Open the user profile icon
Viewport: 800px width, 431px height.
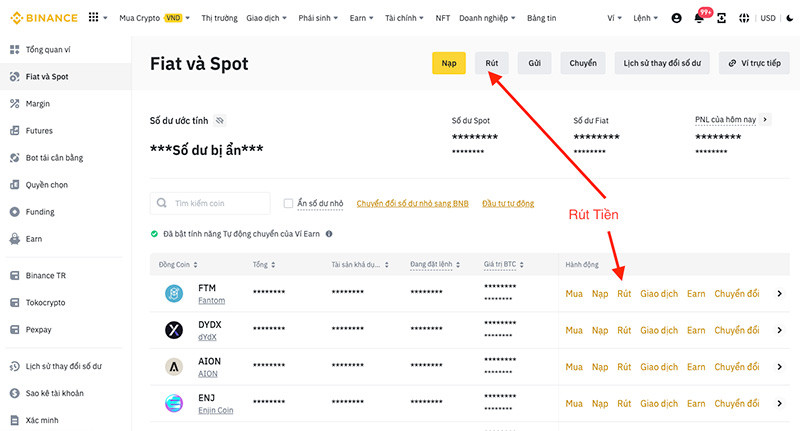pos(677,18)
